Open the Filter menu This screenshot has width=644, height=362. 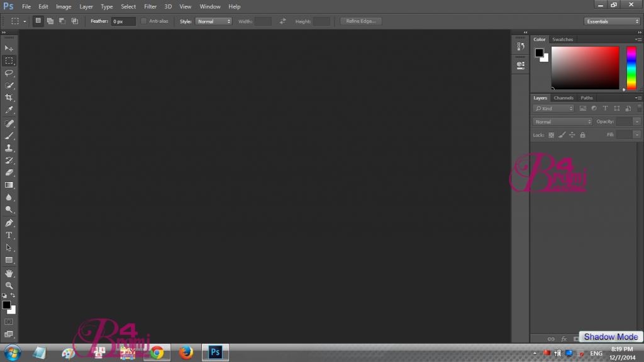point(150,6)
